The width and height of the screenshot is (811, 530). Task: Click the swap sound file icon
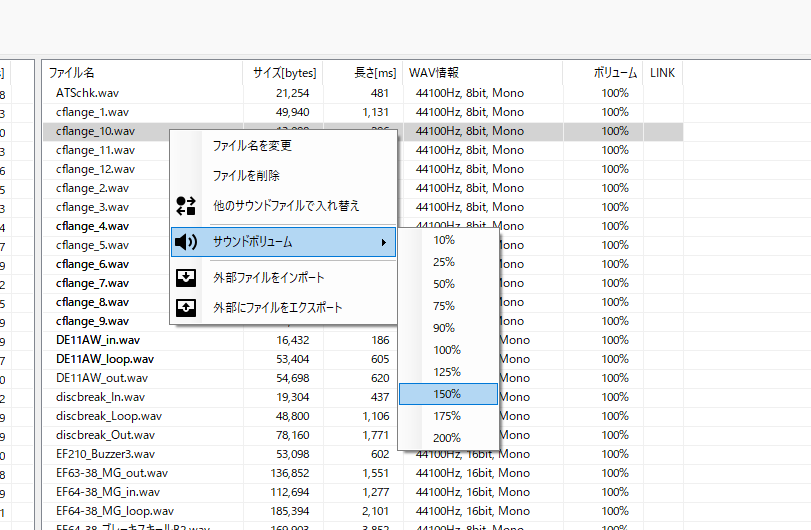186,206
